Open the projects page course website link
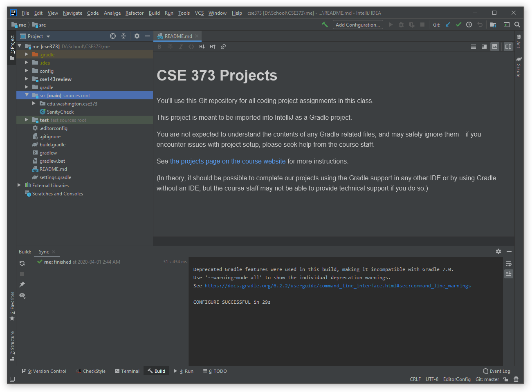This screenshot has width=532, height=392. (227, 161)
